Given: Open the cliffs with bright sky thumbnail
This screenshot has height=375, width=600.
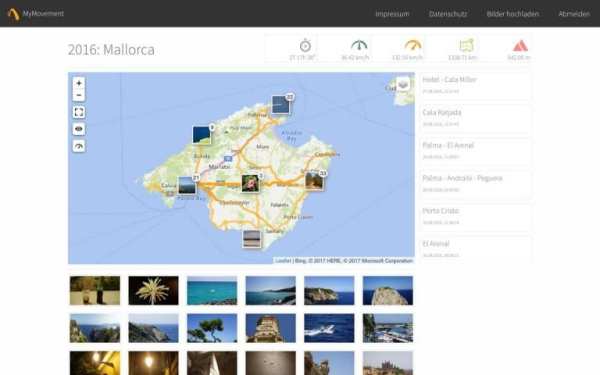Looking at the screenshot, I should pos(95,328).
